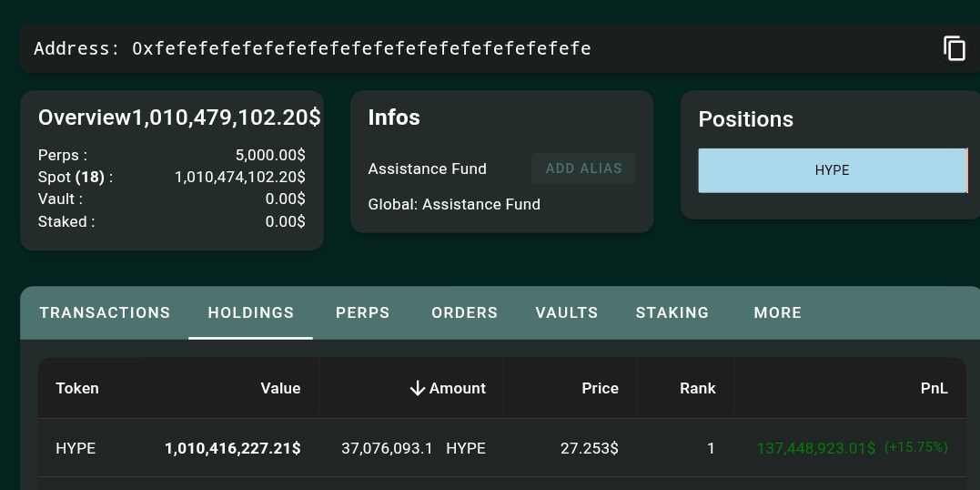The width and height of the screenshot is (980, 490).
Task: Sort table by PnL column header
Action: 934,389
